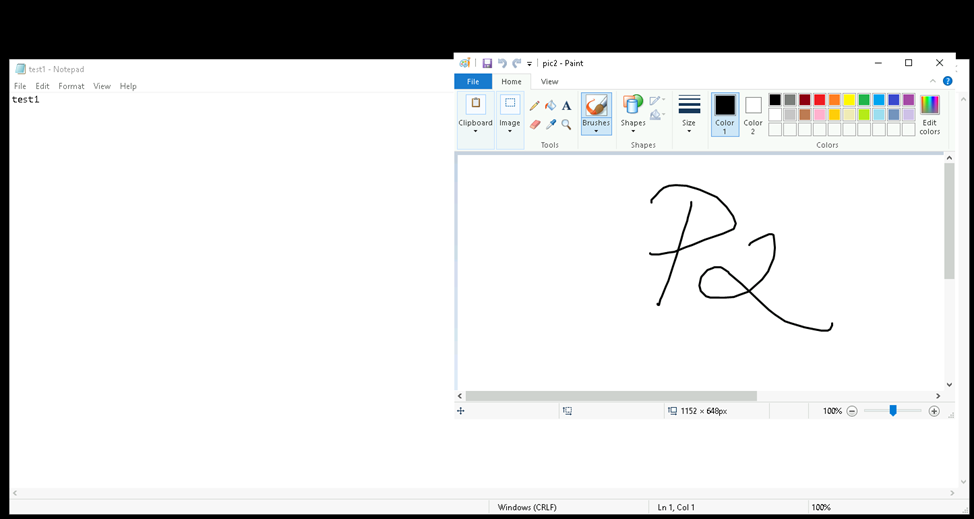Open Paint Help via question mark icon

pyautogui.click(x=947, y=81)
